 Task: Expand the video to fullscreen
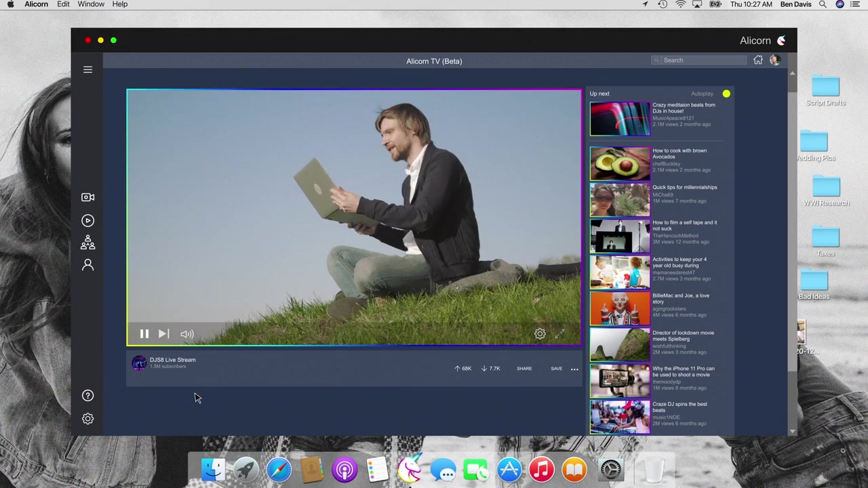point(559,334)
